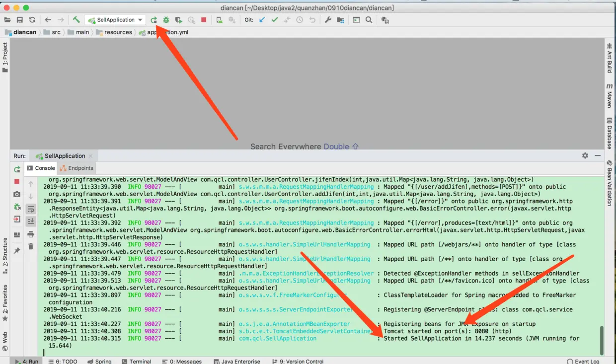Click the Open folder icon in toolbar

coord(7,20)
